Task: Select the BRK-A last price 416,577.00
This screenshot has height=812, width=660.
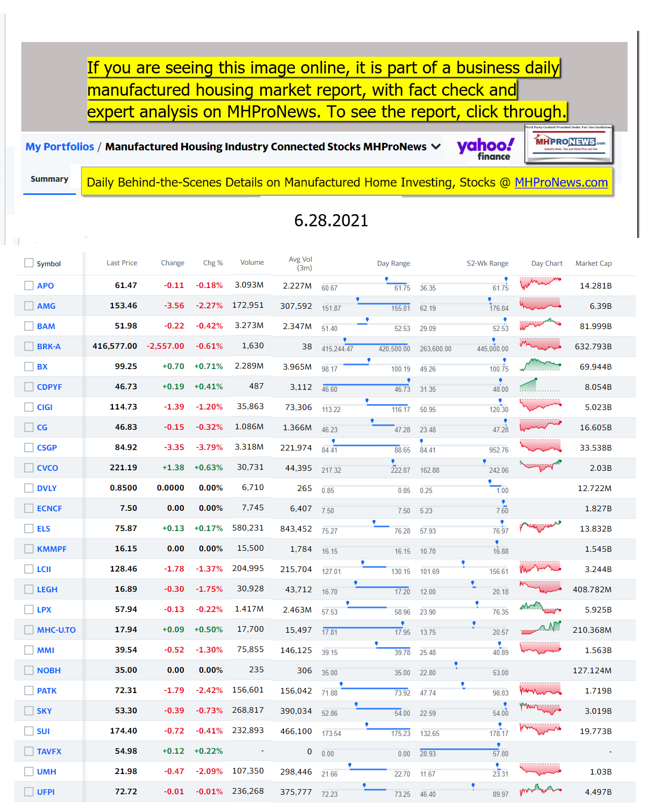Action: pos(114,346)
